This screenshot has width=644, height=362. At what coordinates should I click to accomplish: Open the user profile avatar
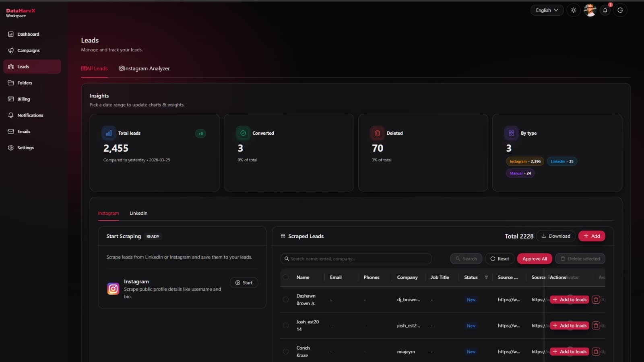coord(590,10)
